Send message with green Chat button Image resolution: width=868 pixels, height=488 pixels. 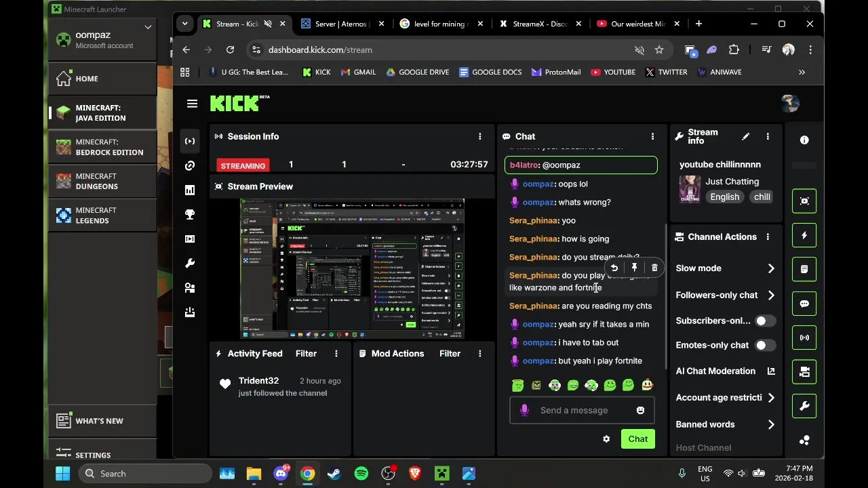pyautogui.click(x=637, y=439)
